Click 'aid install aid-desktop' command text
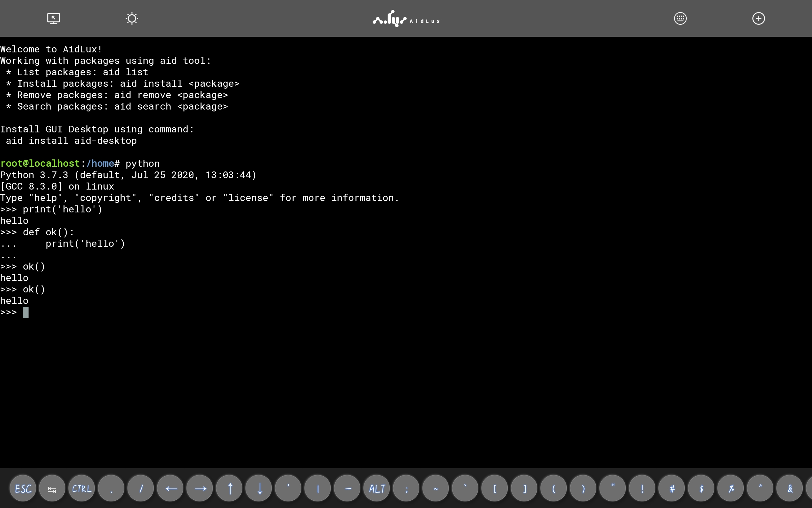Screen dimensions: 812x508 coord(71,141)
